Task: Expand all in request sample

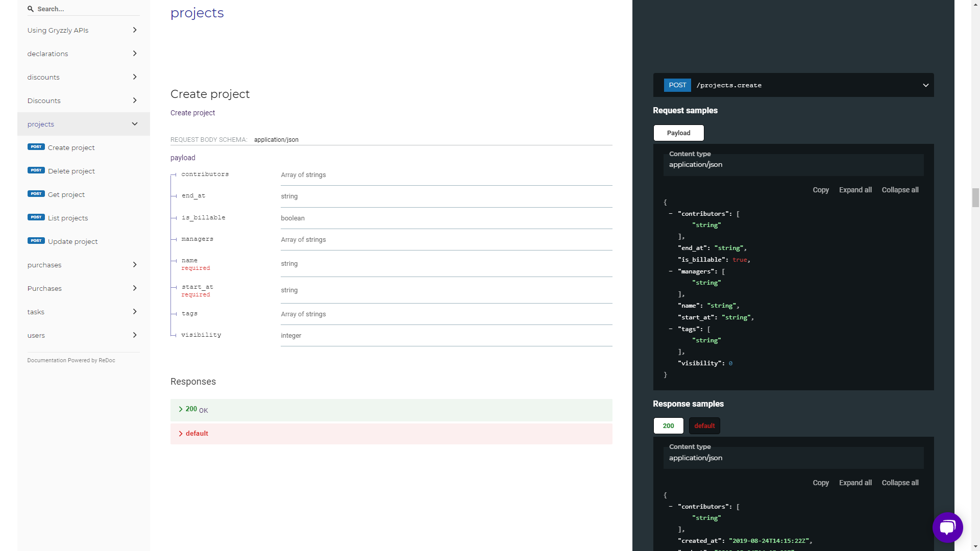Action: coord(855,190)
